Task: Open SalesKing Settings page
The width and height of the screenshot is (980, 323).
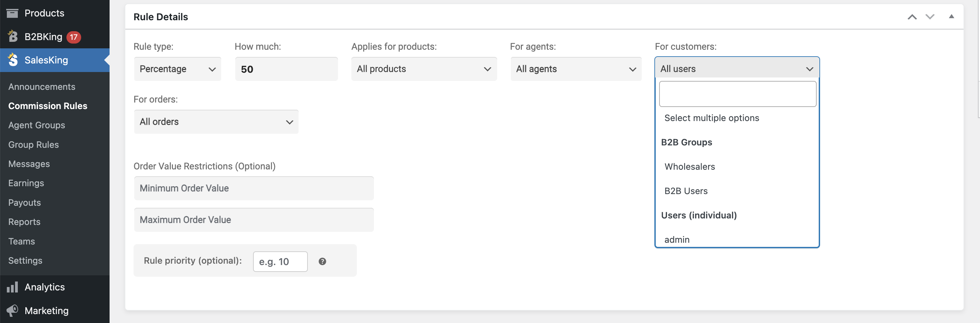Action: pos(25,261)
